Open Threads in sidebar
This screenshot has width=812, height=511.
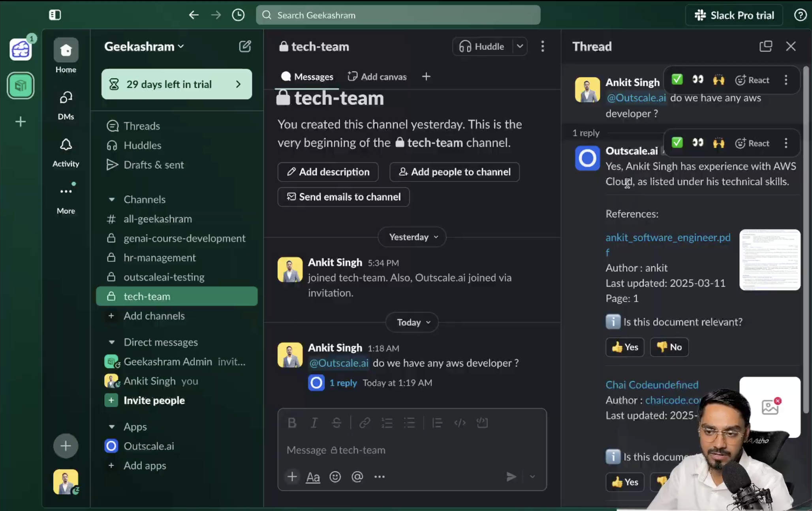click(x=177, y=126)
